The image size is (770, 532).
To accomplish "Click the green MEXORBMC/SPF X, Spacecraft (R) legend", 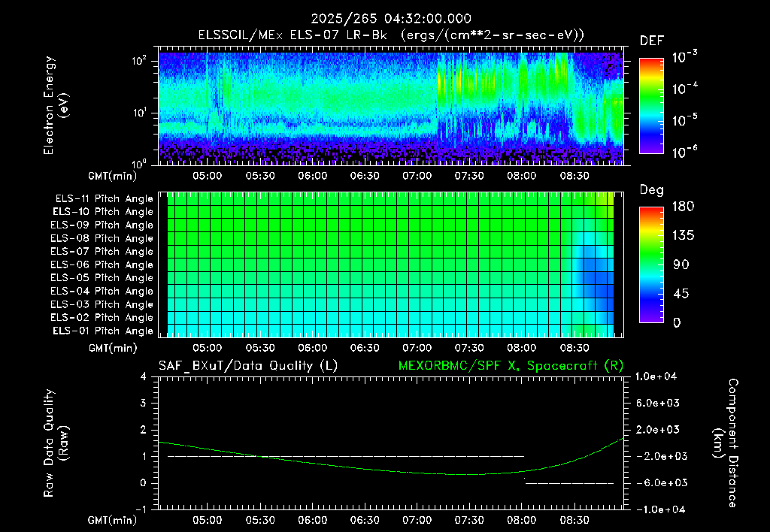I will [511, 366].
